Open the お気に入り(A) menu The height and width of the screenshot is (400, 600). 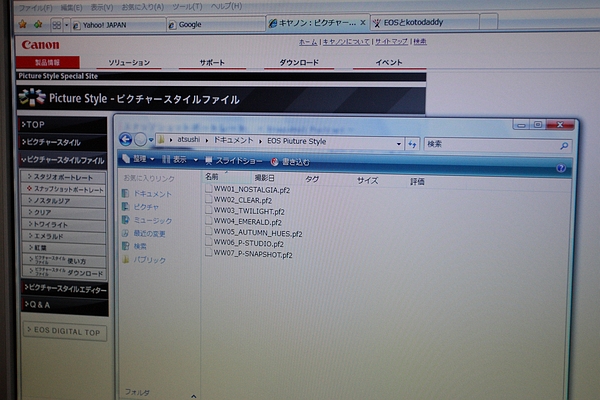point(142,7)
